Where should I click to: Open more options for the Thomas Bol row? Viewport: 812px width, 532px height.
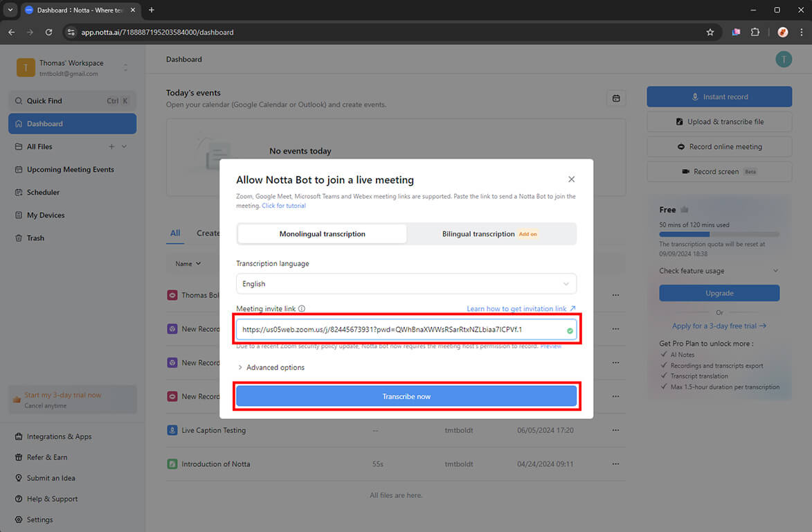pos(615,295)
